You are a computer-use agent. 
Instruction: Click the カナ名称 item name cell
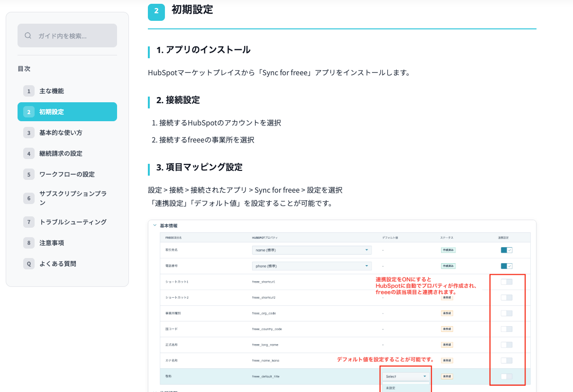pos(171,360)
